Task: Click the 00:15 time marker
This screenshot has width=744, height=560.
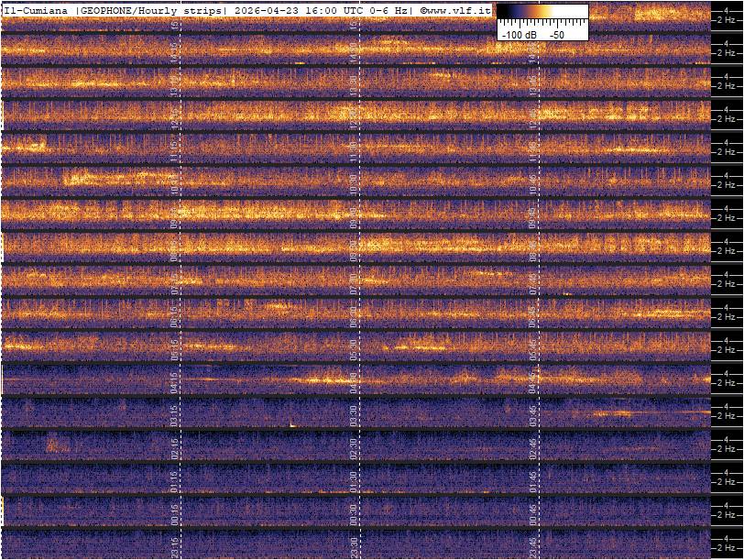Action: (175, 512)
